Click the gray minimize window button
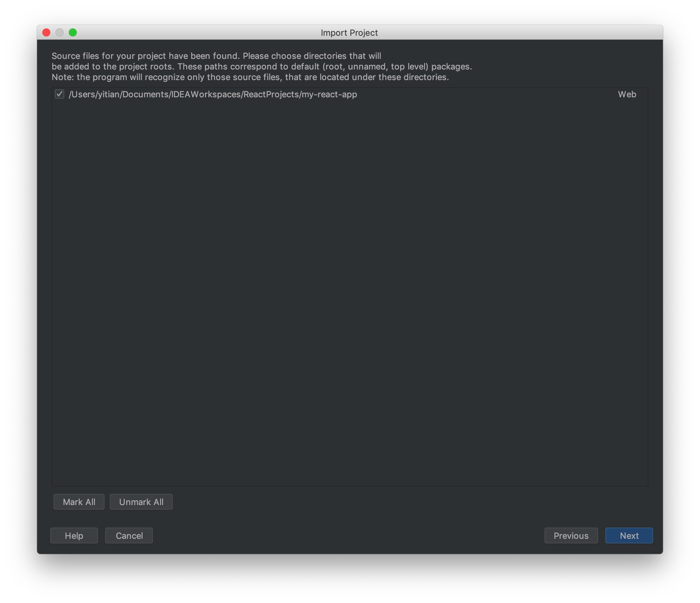Image resolution: width=700 pixels, height=603 pixels. (60, 32)
